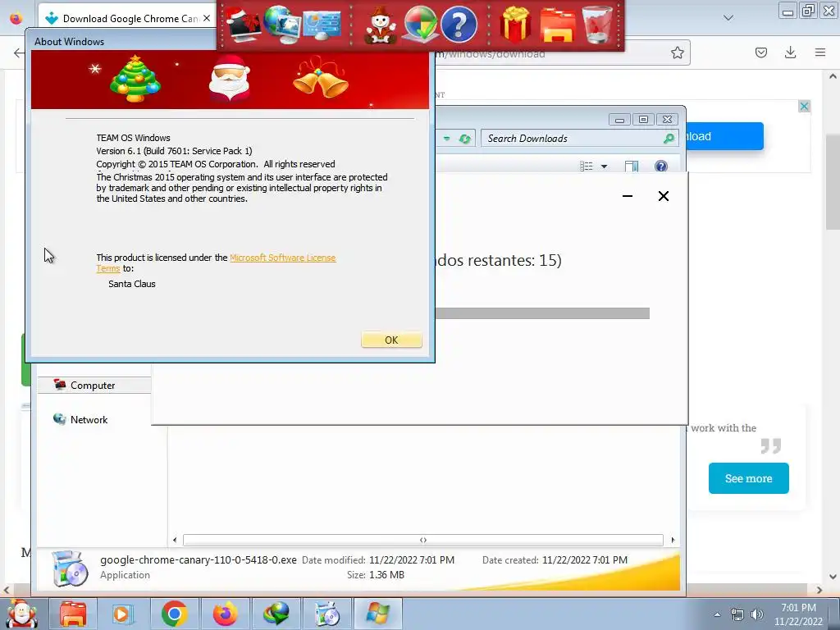The width and height of the screenshot is (840, 630).
Task: Toggle the Explorer preview pane icon
Action: point(632,166)
